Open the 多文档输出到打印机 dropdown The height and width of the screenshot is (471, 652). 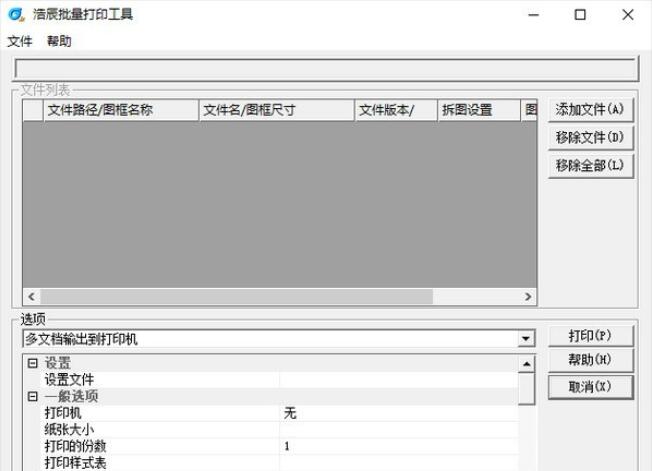(x=526, y=340)
